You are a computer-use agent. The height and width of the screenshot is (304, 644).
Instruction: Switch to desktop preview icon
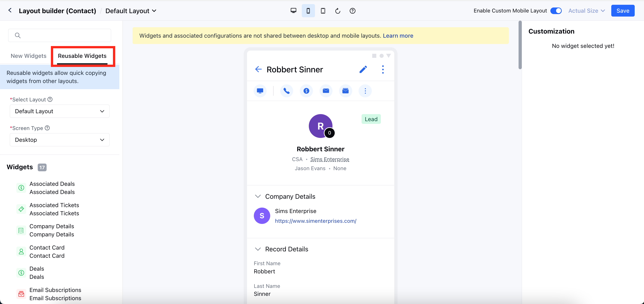[x=293, y=11]
